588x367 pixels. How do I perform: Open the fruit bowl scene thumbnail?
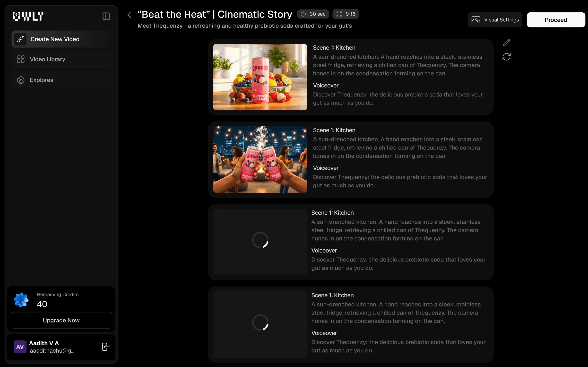click(x=260, y=77)
